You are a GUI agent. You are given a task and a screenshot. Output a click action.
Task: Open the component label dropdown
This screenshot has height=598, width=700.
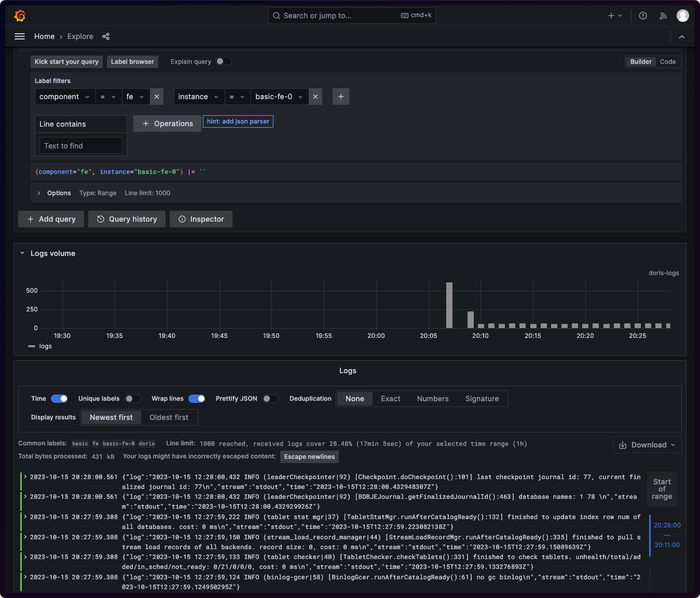coord(65,97)
